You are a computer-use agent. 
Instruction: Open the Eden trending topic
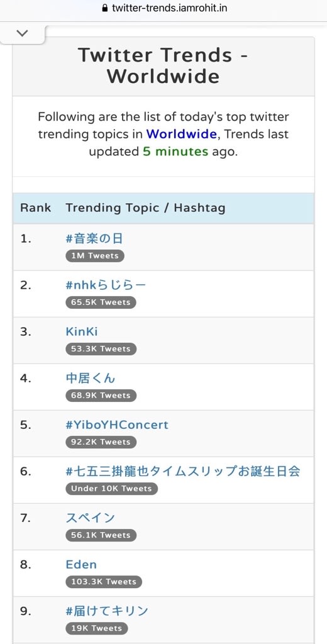coord(81,564)
